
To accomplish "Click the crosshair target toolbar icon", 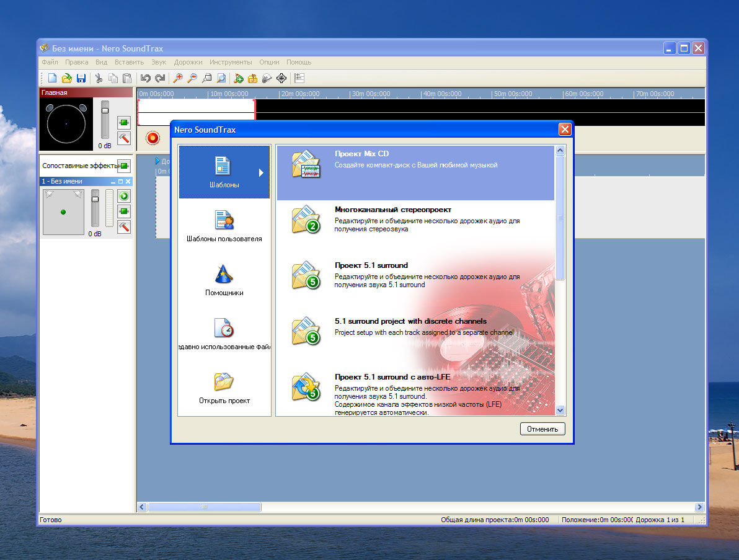I will pyautogui.click(x=281, y=78).
